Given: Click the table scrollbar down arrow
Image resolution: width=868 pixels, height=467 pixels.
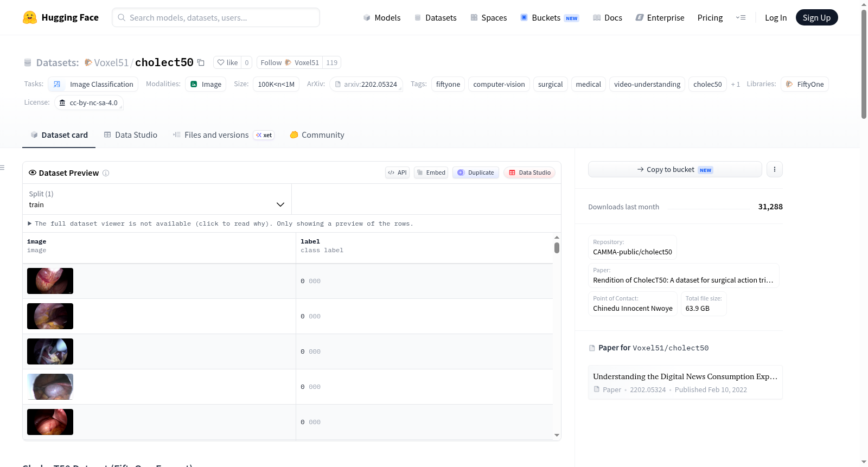Looking at the screenshot, I should coord(557,435).
